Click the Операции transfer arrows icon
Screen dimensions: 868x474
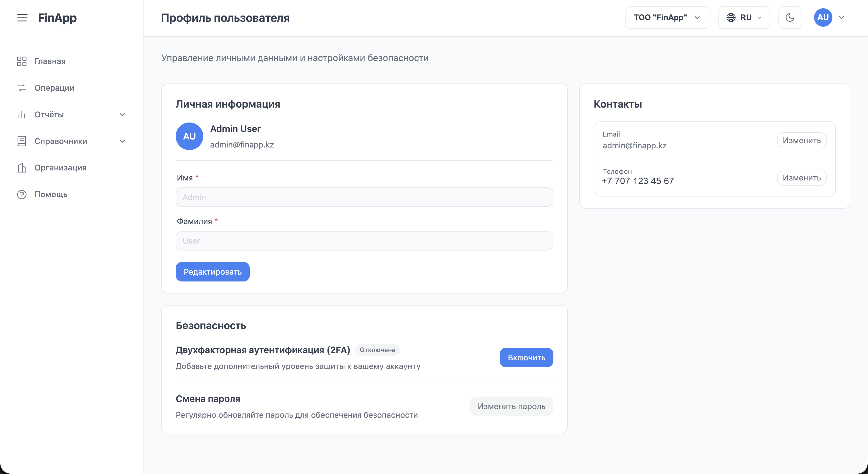pos(22,88)
